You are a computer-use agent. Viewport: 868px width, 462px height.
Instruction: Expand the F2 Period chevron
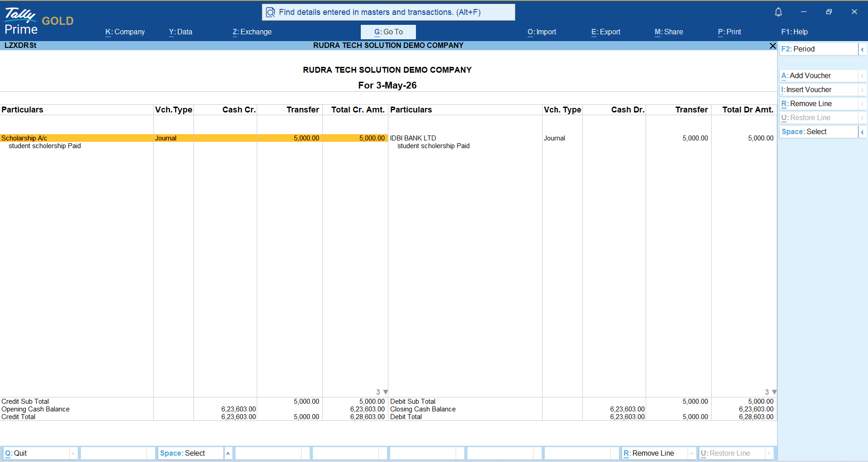click(862, 49)
